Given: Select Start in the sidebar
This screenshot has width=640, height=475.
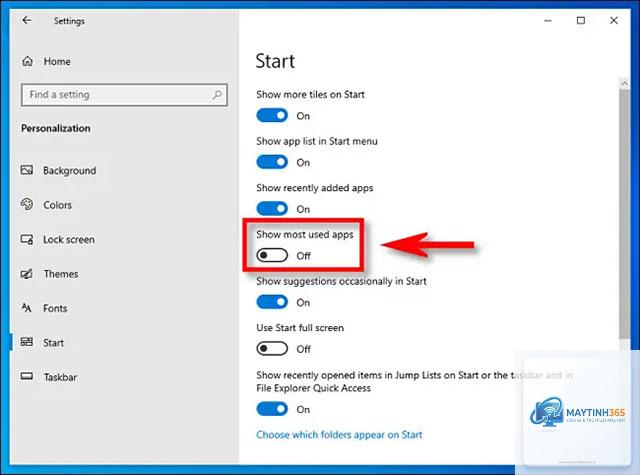Looking at the screenshot, I should tap(53, 343).
